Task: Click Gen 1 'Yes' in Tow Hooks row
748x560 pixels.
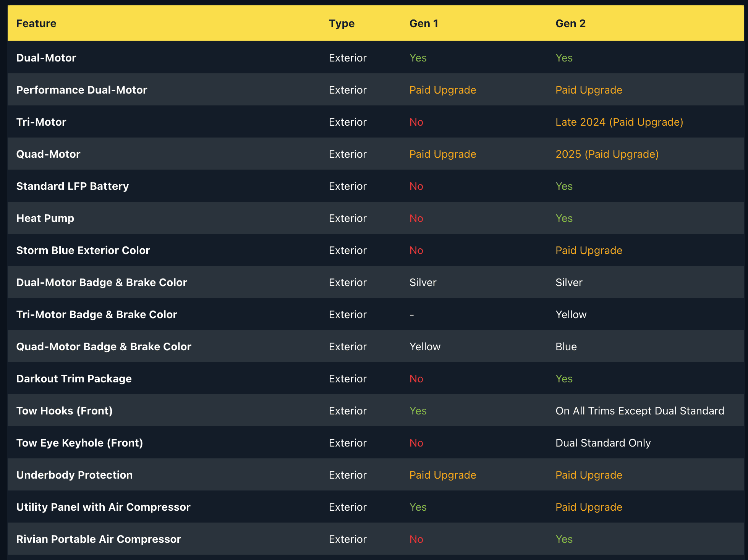Action: 418,411
